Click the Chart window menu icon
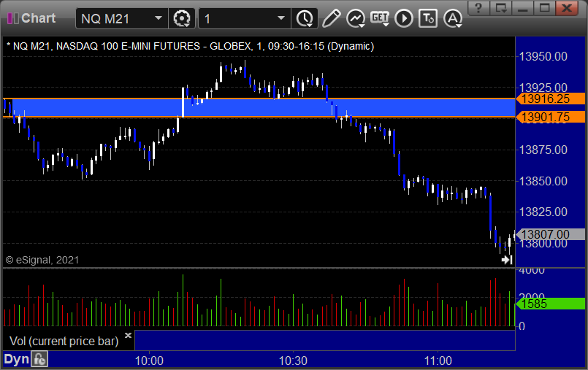 [x=12, y=18]
